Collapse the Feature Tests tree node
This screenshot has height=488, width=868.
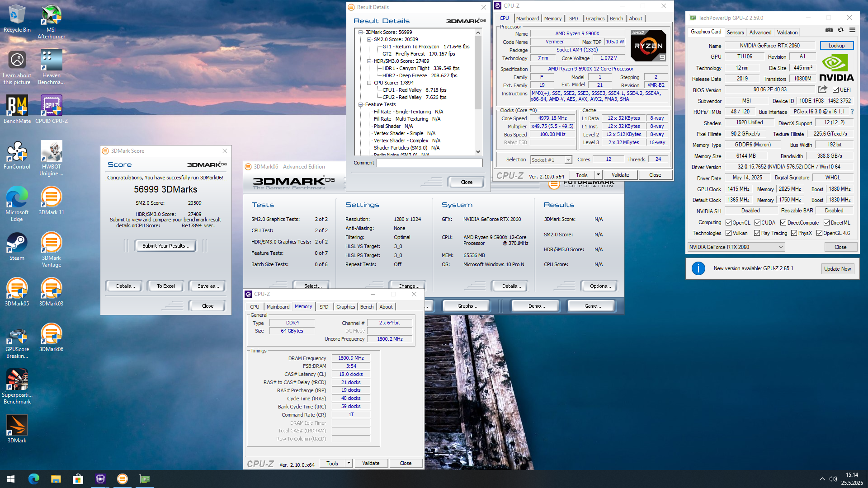(361, 104)
